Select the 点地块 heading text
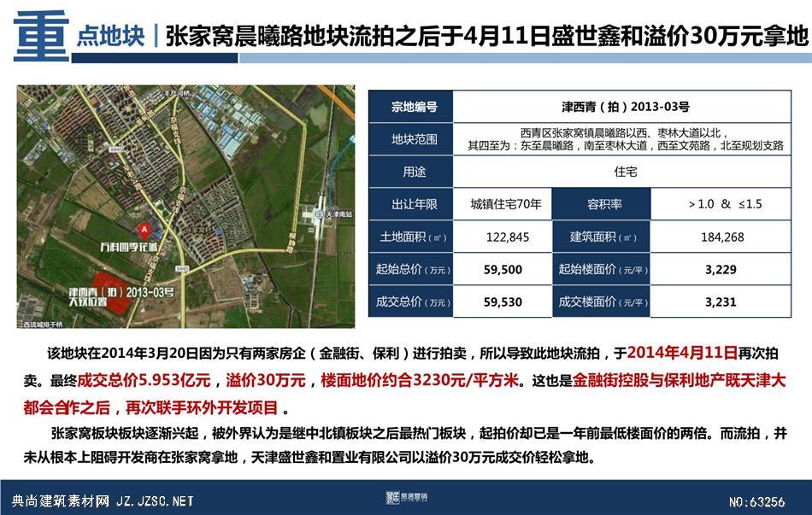The width and height of the screenshot is (812, 515). (110, 36)
